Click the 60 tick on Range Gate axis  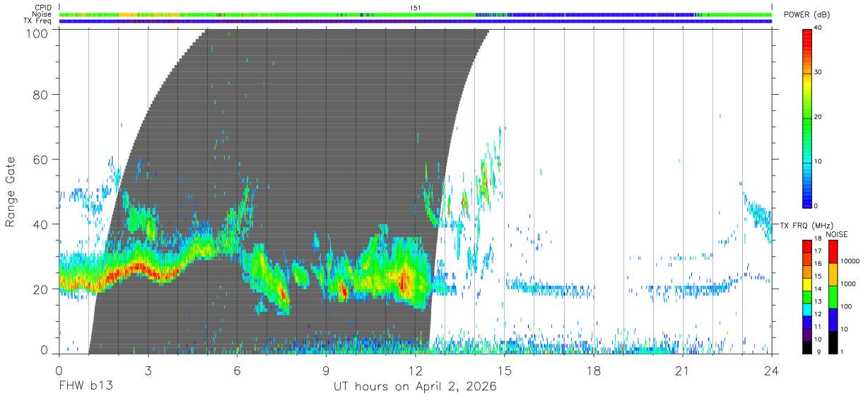40,159
